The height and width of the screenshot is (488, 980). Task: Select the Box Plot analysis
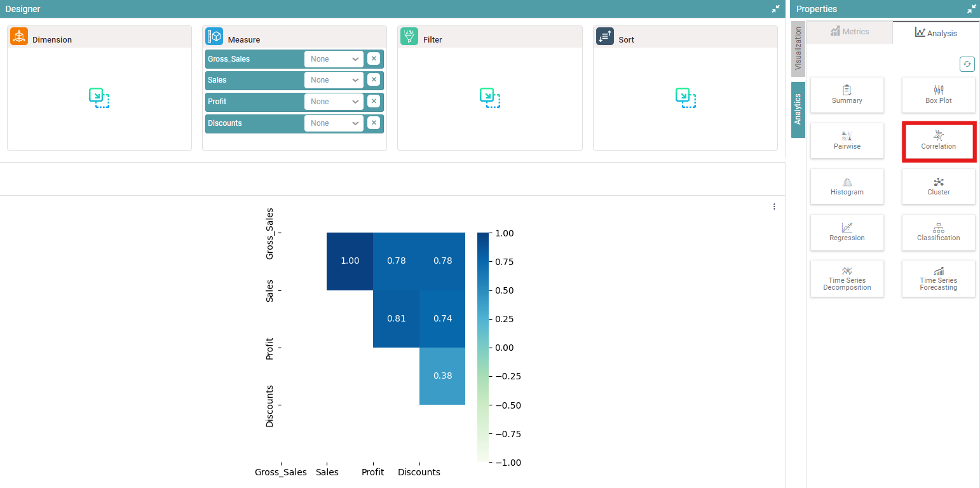[x=938, y=95]
